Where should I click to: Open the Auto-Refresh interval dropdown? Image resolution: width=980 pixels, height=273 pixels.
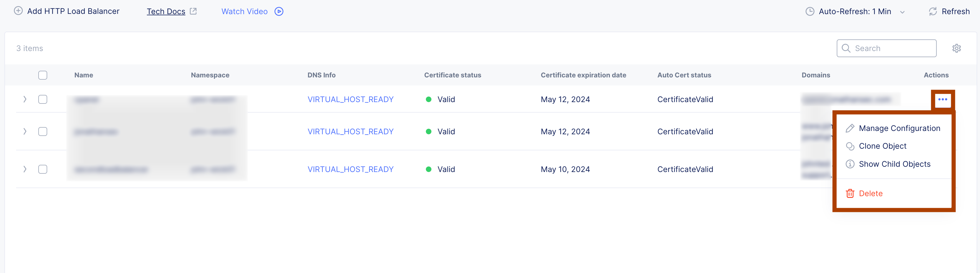(902, 12)
